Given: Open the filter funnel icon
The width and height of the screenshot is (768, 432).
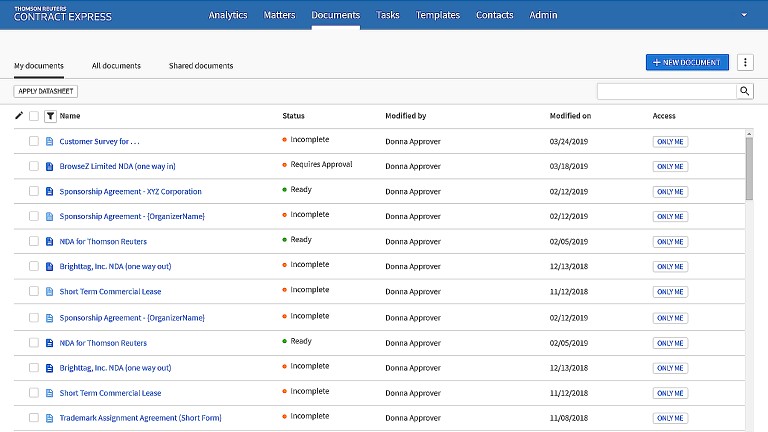Looking at the screenshot, I should pyautogui.click(x=50, y=116).
